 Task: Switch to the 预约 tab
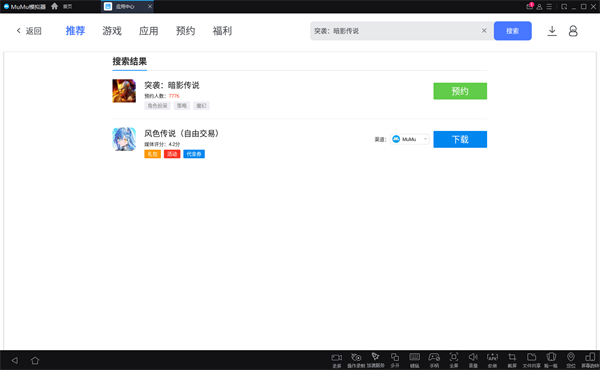pos(186,31)
